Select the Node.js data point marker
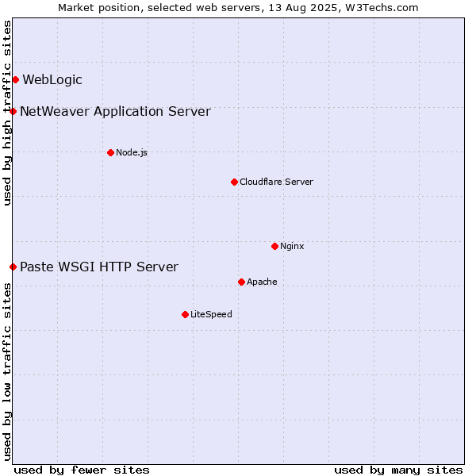 click(x=111, y=152)
